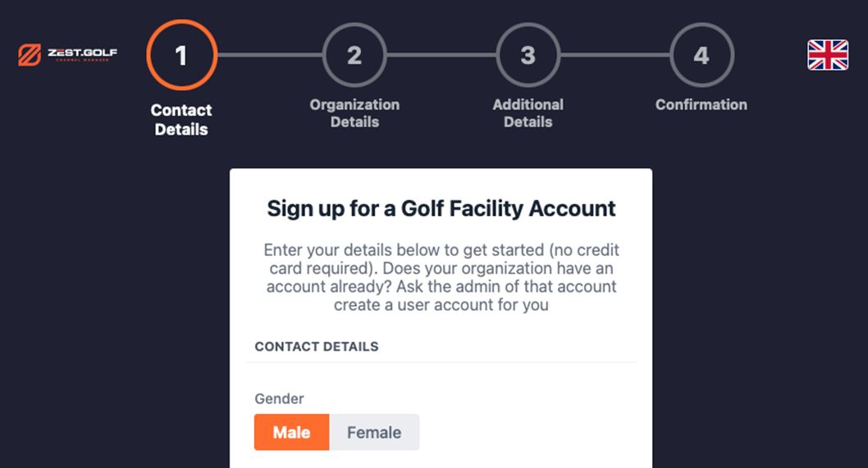Jump to the step 3 circle
The image size is (868, 468).
coord(528,55)
